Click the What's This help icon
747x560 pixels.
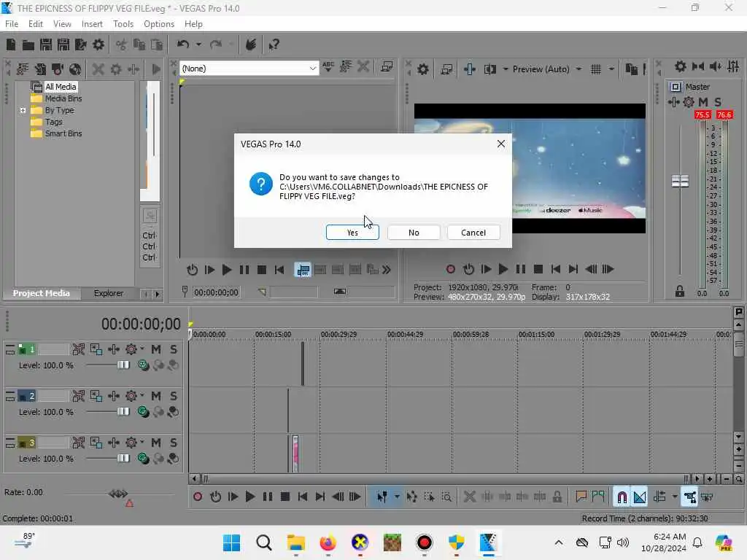[274, 44]
